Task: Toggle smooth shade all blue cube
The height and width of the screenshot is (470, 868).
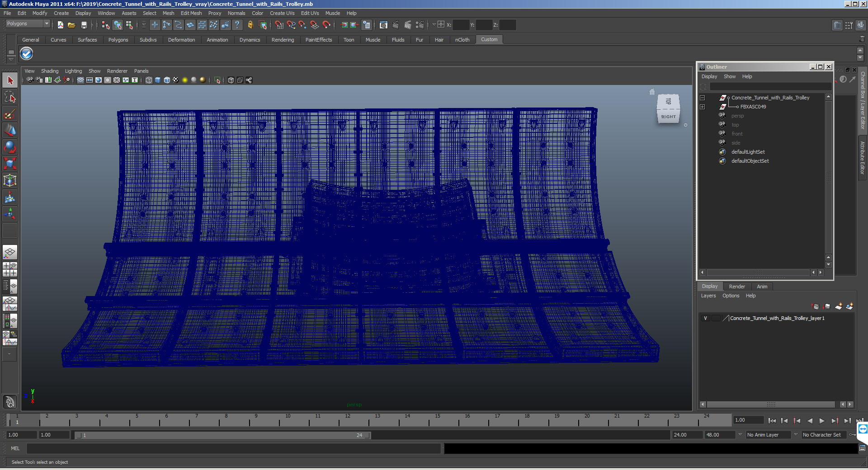Action: [x=158, y=80]
